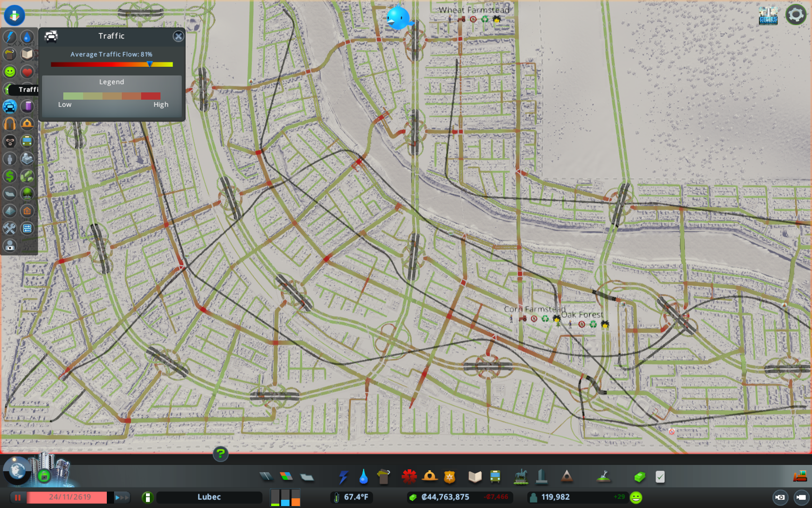The image size is (812, 508).
Task: Toggle the Traffic info view button
Action: pyautogui.click(x=10, y=106)
